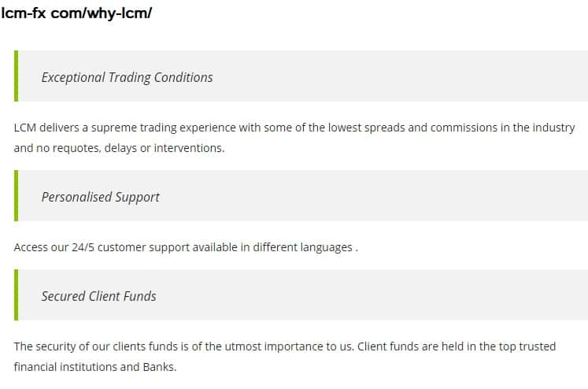The width and height of the screenshot is (588, 389).
Task: Click the green bar beside Exceptional Trading Conditions
Action: (17, 76)
